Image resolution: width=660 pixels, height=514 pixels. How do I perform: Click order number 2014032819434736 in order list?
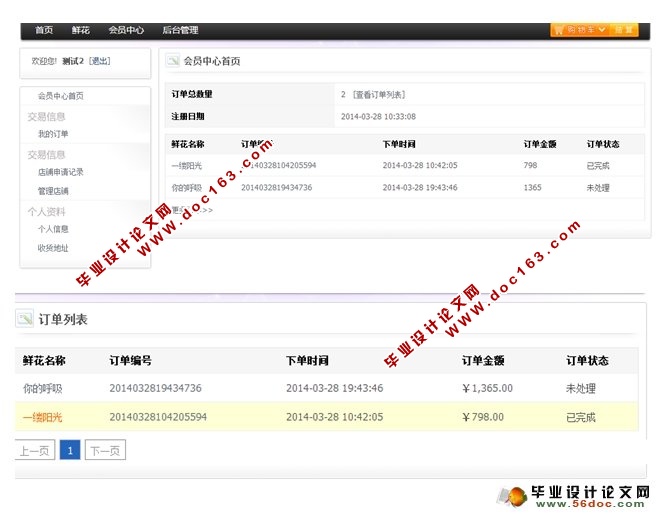point(155,388)
